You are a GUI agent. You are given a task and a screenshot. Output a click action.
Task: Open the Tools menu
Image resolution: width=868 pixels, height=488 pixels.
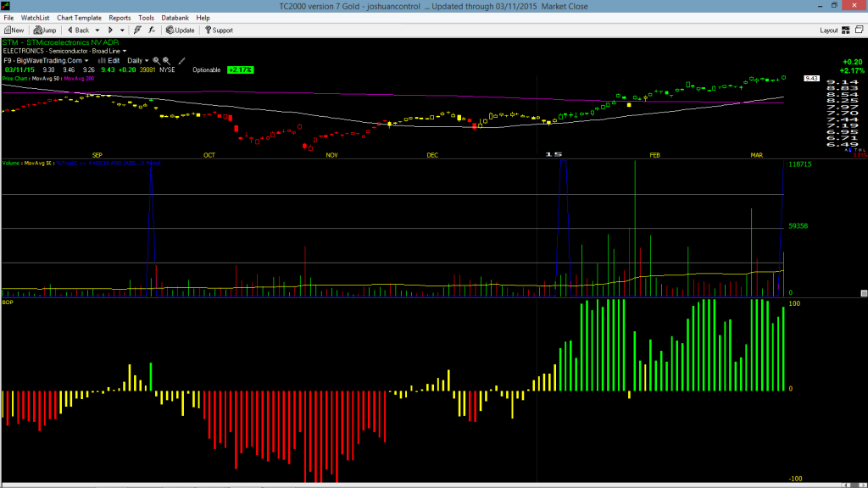[x=146, y=18]
